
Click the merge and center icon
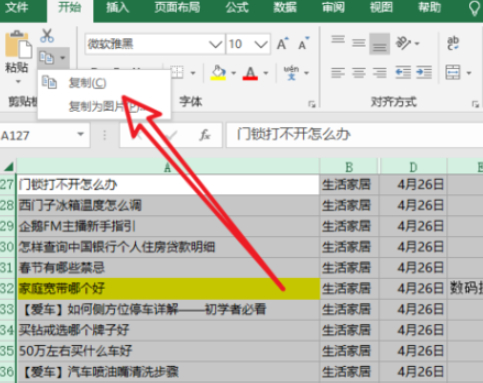click(x=453, y=72)
